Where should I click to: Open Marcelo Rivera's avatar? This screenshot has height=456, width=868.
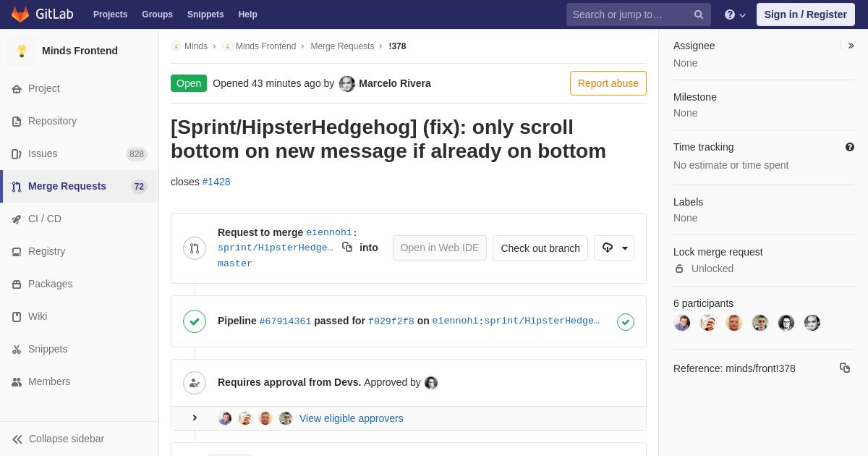point(347,84)
